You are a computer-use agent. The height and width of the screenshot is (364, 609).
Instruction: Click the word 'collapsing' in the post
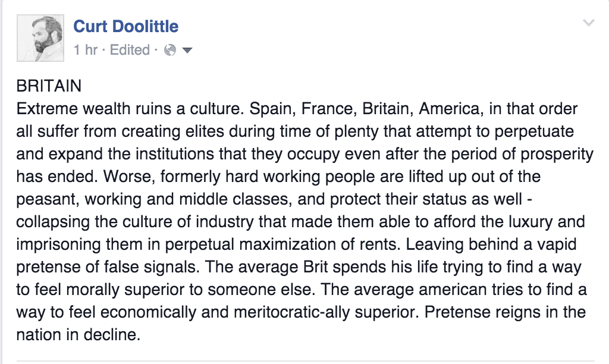[x=49, y=222]
